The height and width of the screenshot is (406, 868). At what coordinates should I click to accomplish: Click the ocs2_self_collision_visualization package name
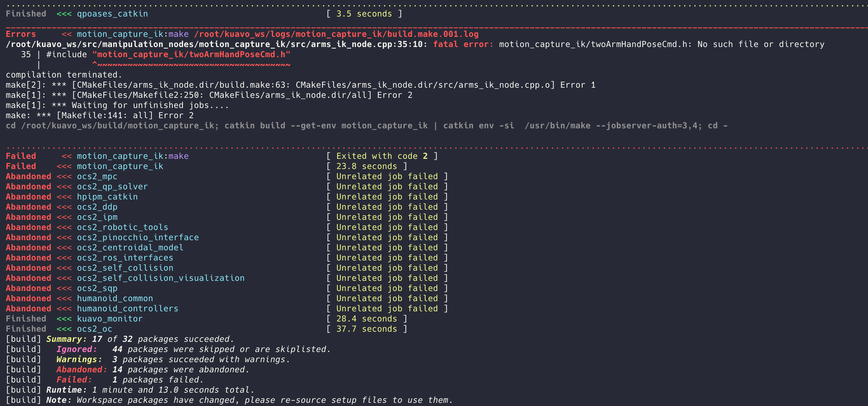click(x=161, y=278)
